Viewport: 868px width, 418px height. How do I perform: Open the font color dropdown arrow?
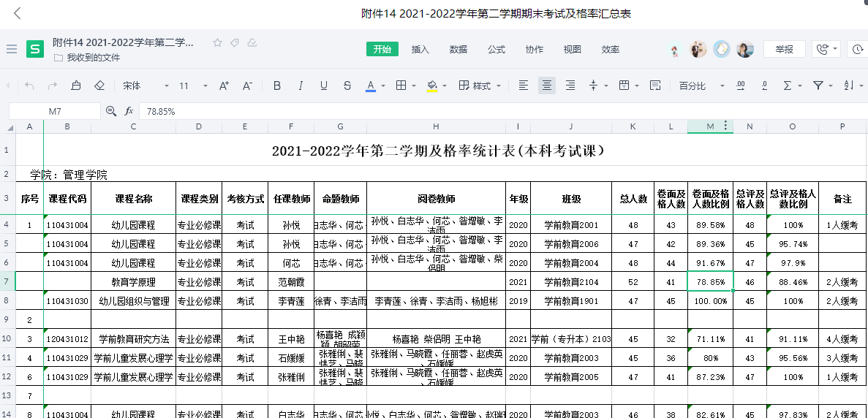click(383, 85)
